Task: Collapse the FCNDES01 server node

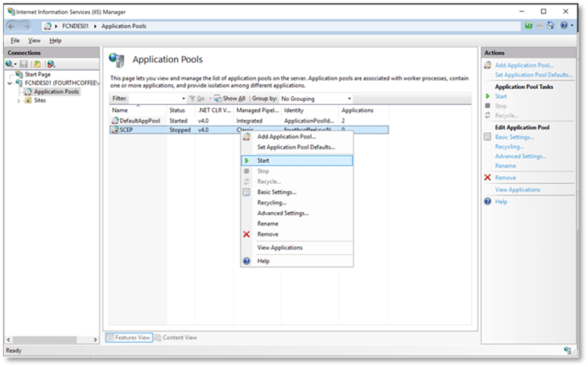Action: click(x=10, y=83)
